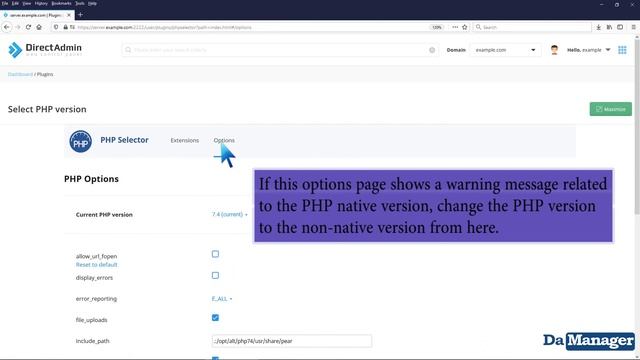Open the tracking protection shield icon
The height and width of the screenshot is (360, 640).
click(x=56, y=27)
